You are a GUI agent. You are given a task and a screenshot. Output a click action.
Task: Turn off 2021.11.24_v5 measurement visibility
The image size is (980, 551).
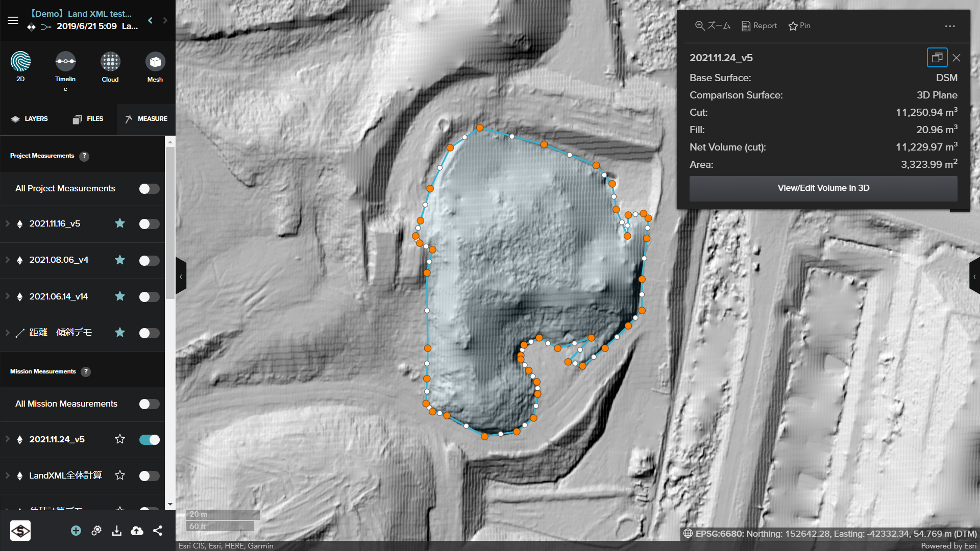(x=149, y=440)
